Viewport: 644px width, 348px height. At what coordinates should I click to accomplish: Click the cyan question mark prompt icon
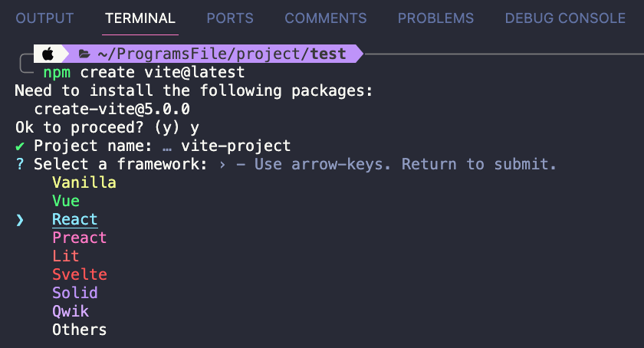point(20,164)
